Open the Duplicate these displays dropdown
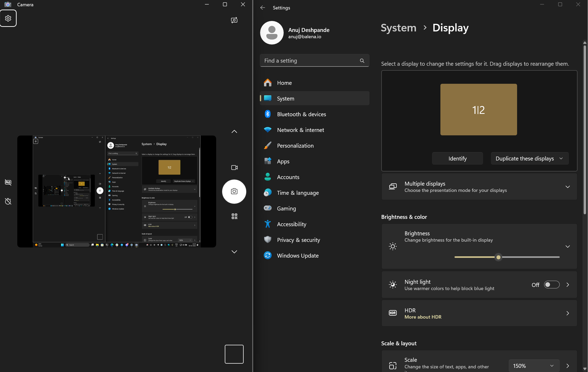Image resolution: width=588 pixels, height=372 pixels. [x=529, y=159]
